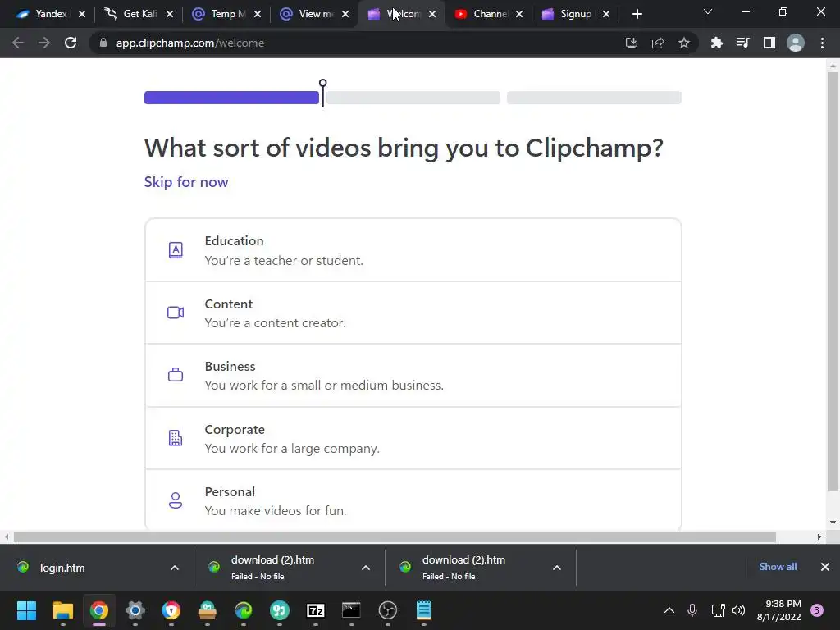Open Windows Start menu
This screenshot has height=630, width=840.
pyautogui.click(x=26, y=610)
